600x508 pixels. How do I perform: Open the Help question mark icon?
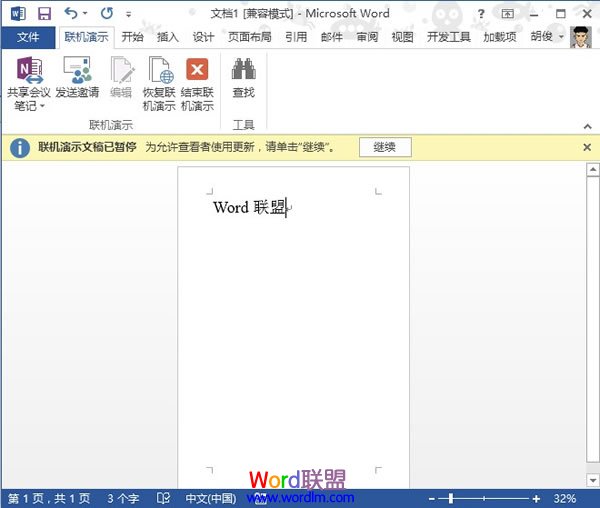click(x=481, y=13)
